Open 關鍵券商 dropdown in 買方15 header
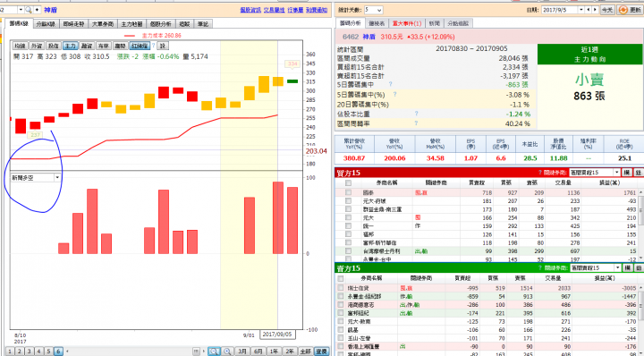The width and height of the screenshot is (644, 356). (617, 173)
